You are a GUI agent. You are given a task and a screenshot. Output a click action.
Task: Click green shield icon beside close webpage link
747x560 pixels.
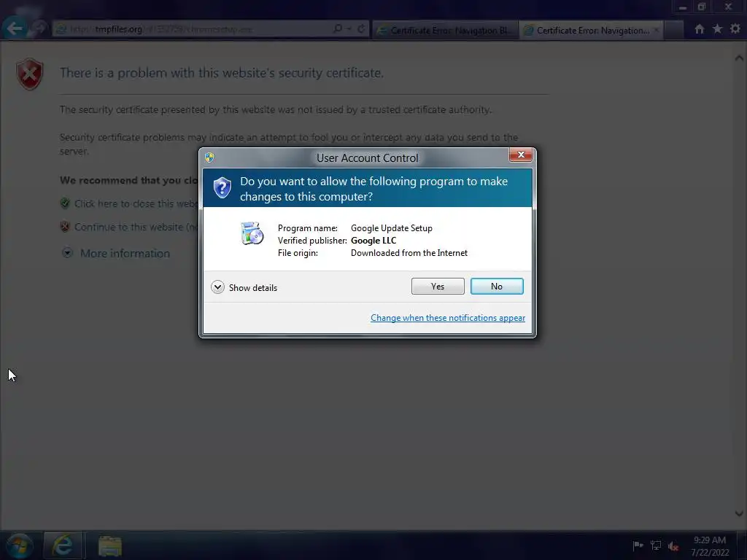tap(65, 203)
